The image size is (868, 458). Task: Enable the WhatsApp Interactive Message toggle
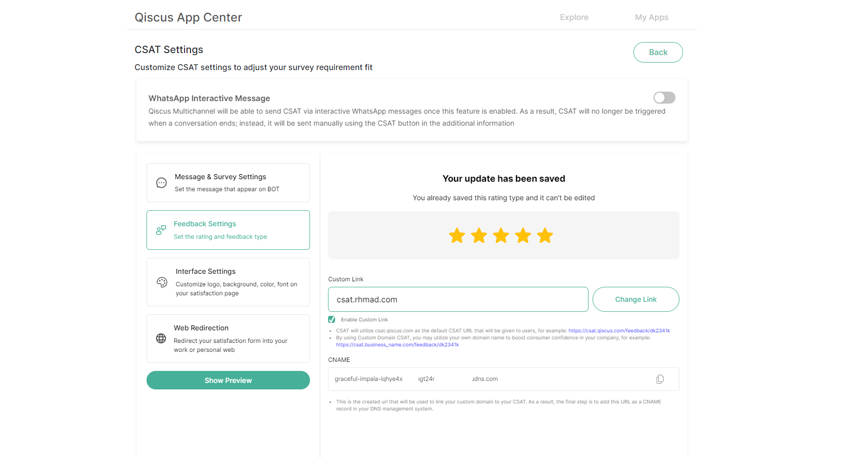tap(664, 98)
